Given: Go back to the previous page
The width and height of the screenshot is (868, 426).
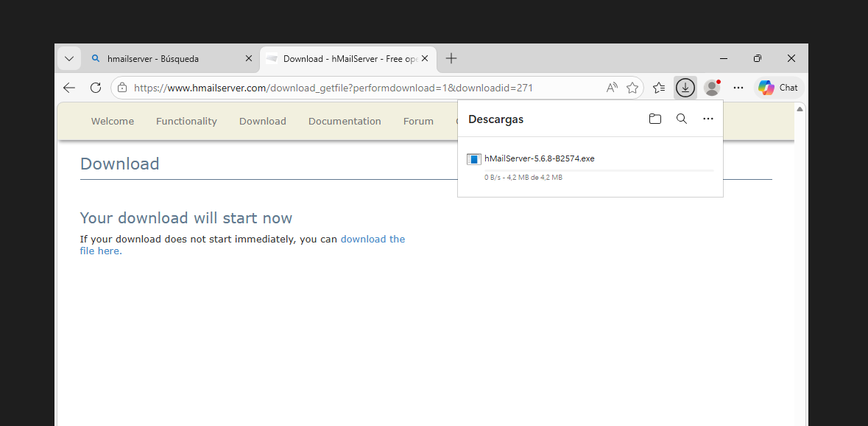Looking at the screenshot, I should (69, 88).
